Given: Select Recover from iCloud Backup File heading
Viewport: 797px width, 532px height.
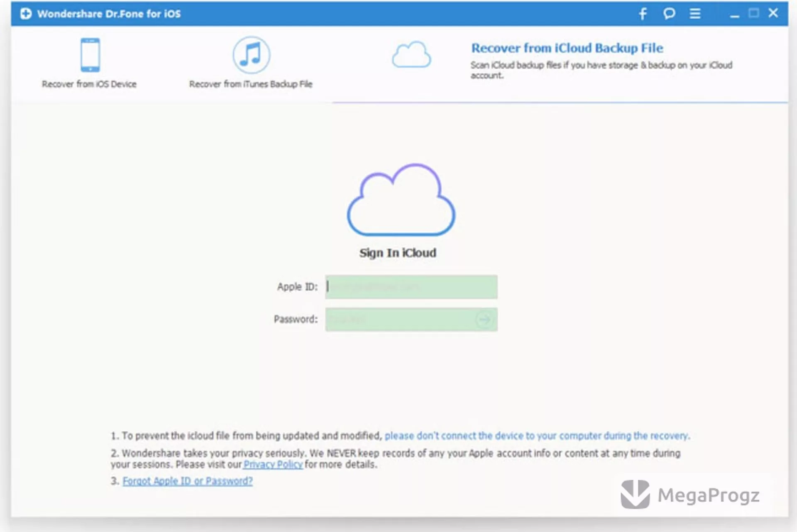Looking at the screenshot, I should (567, 48).
